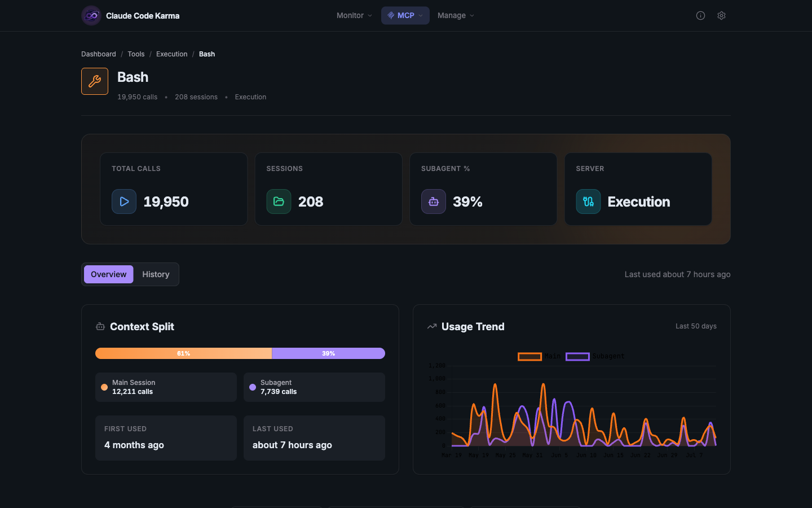The image size is (812, 508).
Task: Click the orange Main Session dot
Action: [x=104, y=387]
